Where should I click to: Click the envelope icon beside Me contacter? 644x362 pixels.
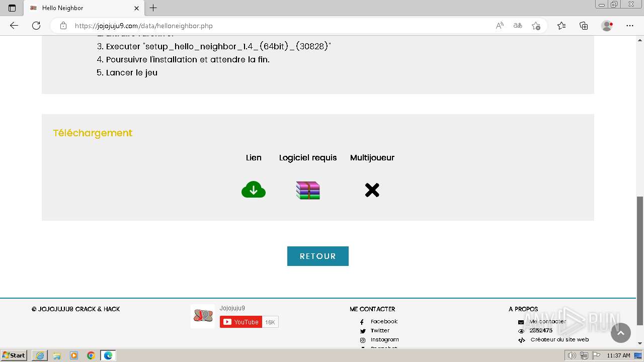click(521, 322)
